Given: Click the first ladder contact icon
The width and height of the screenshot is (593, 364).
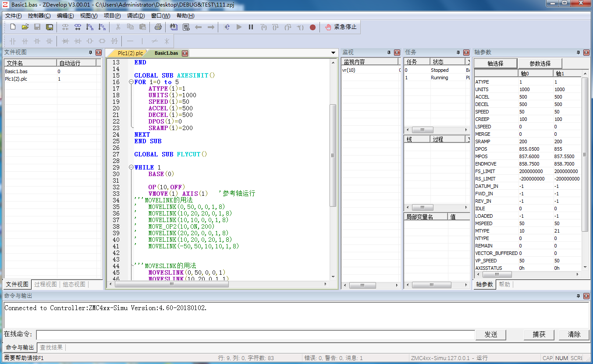Looking at the screenshot, I should [13, 41].
